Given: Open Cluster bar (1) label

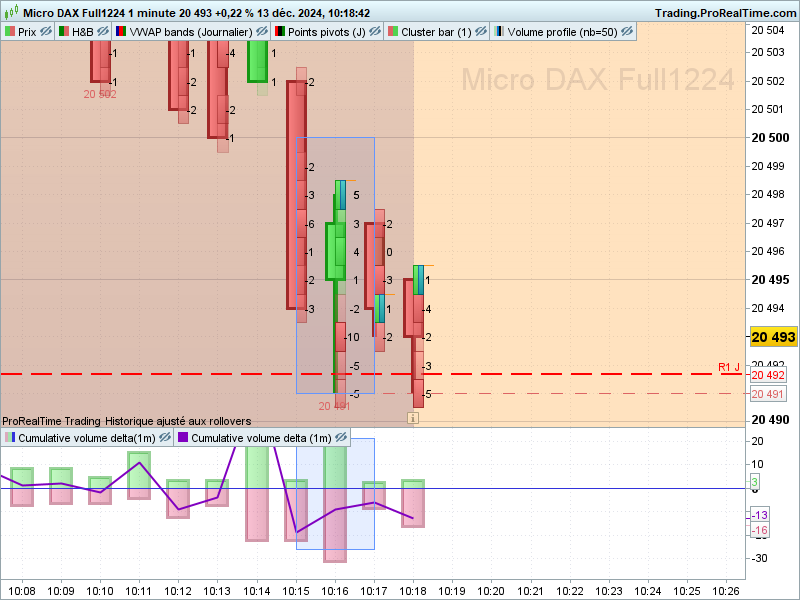Looking at the screenshot, I should (x=436, y=32).
